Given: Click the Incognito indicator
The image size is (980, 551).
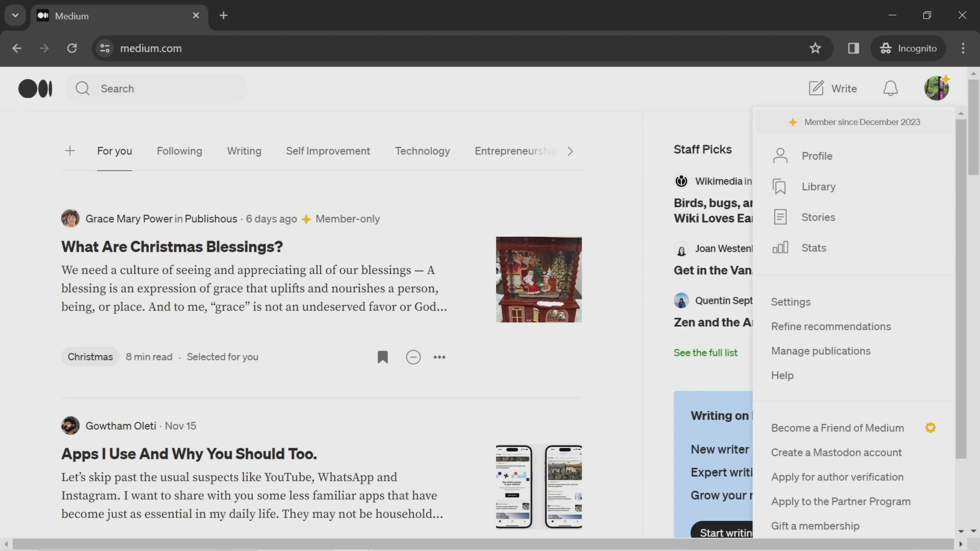Looking at the screenshot, I should point(908,48).
